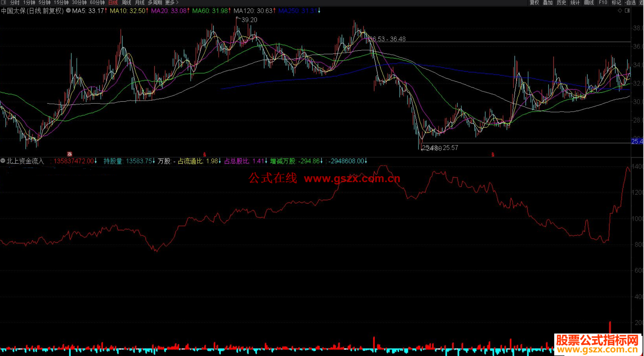The image size is (644, 356).
Task: Open the 历史 history button
Action: (562, 3)
